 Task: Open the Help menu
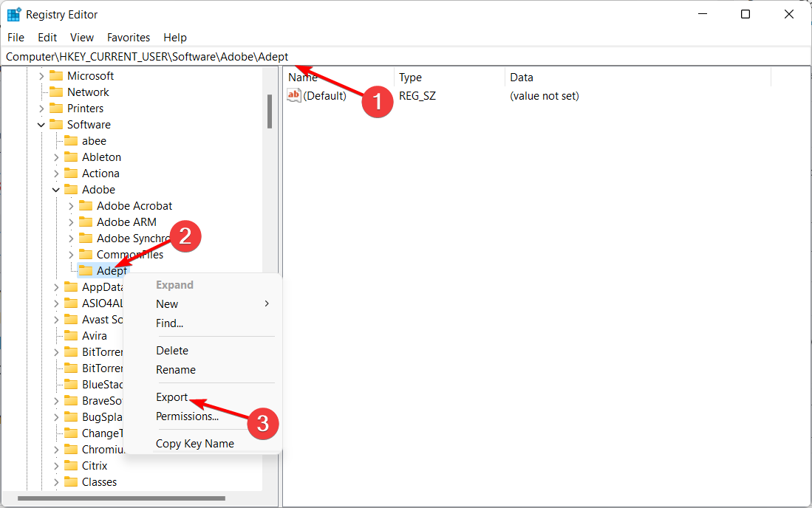(x=175, y=37)
